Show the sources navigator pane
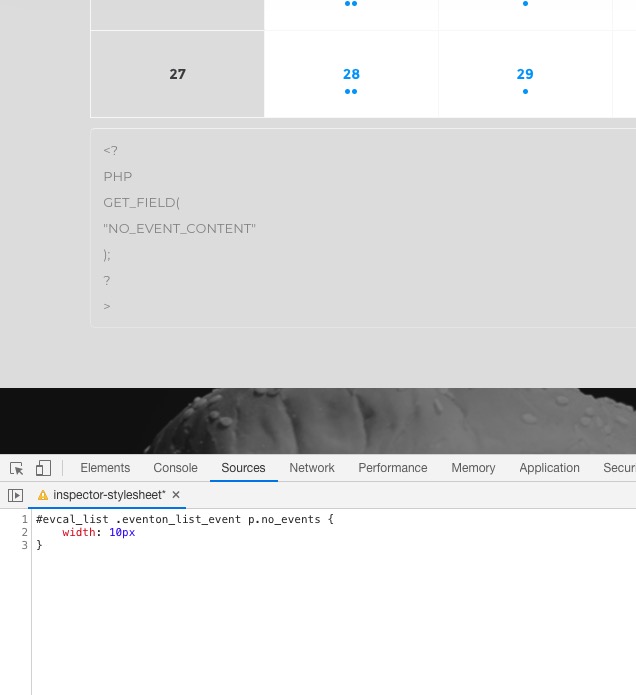 pyautogui.click(x=15, y=495)
